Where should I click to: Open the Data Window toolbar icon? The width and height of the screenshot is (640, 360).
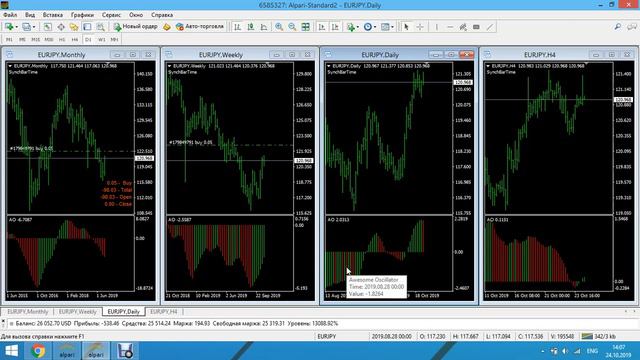pyautogui.click(x=61, y=27)
